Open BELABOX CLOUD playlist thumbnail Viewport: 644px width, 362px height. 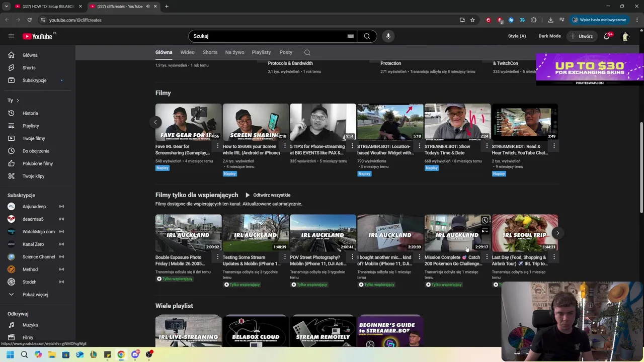point(256,330)
